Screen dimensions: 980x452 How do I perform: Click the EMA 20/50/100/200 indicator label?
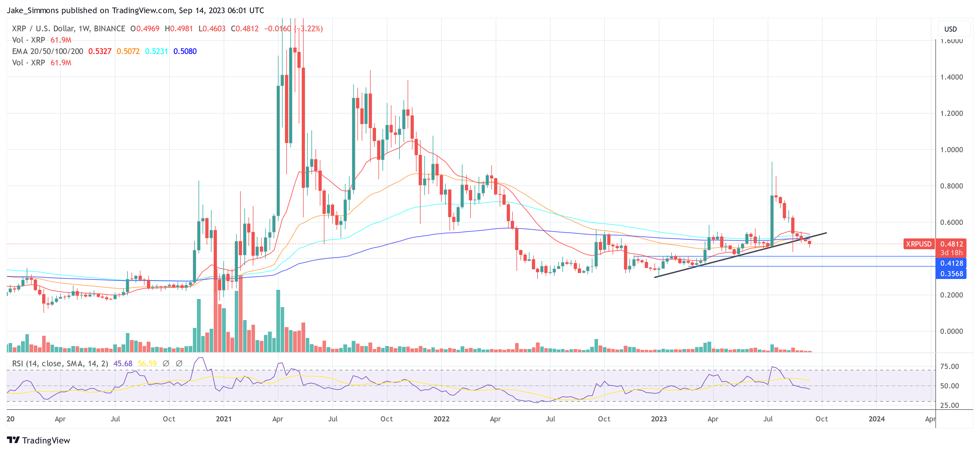(x=48, y=51)
